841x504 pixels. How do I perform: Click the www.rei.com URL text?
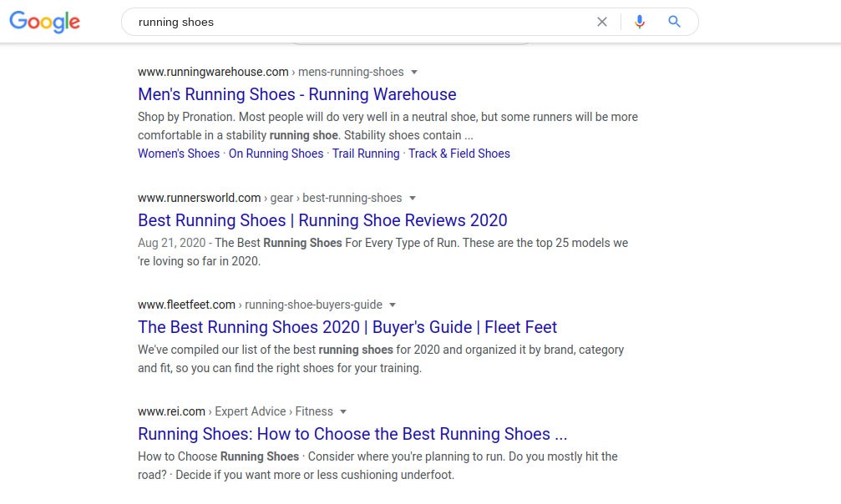pos(172,411)
